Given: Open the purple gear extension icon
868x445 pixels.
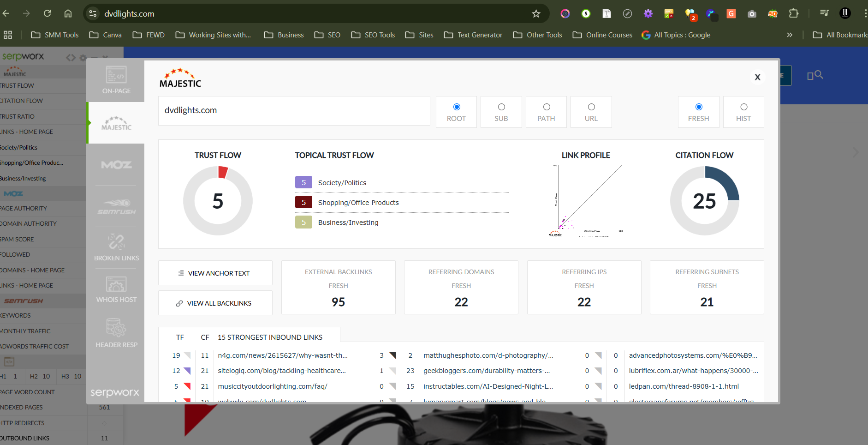Looking at the screenshot, I should [x=648, y=13].
